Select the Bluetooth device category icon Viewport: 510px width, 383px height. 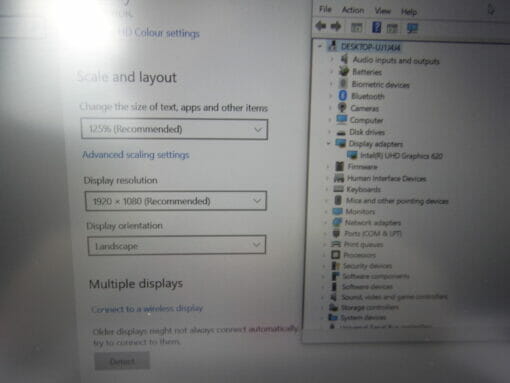343,96
